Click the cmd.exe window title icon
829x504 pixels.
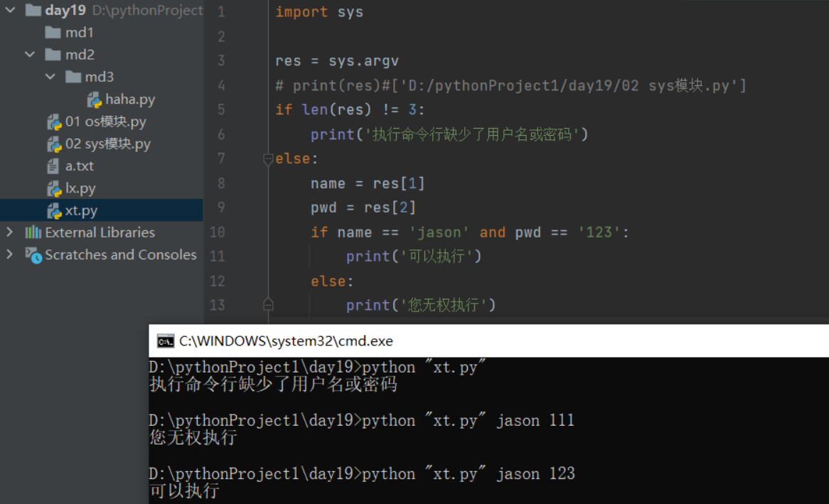click(166, 341)
